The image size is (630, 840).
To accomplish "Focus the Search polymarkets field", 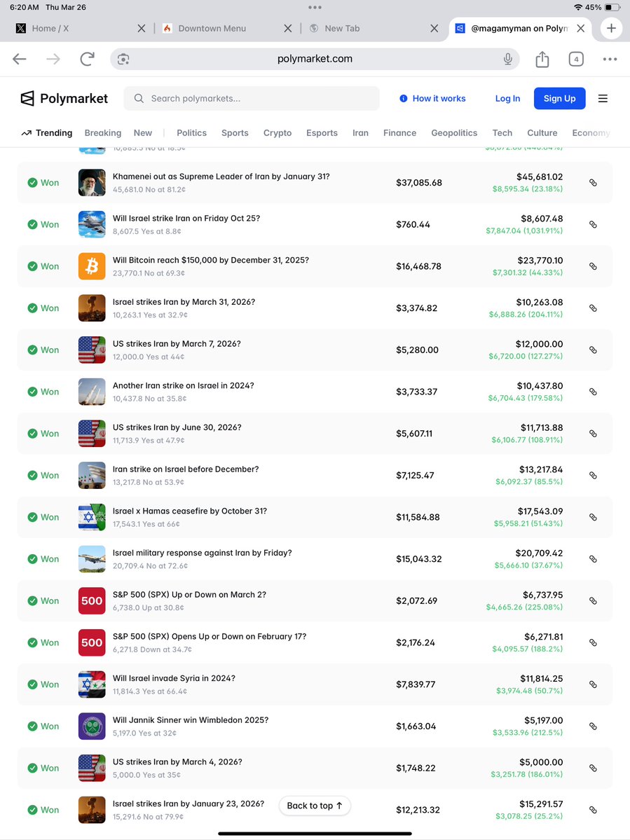I will 252,99.
